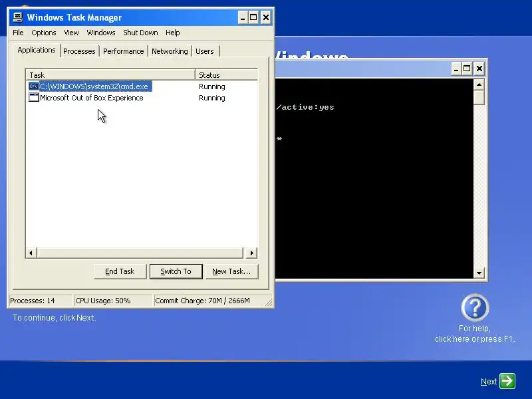Image resolution: width=532 pixels, height=399 pixels.
Task: Click Running status of Out of Box Experience
Action: click(212, 98)
